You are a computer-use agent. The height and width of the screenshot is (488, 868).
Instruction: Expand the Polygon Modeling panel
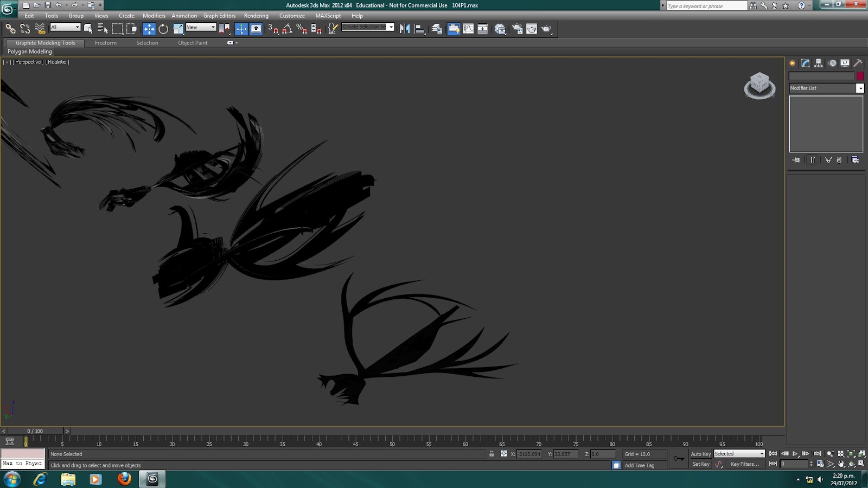(x=30, y=52)
